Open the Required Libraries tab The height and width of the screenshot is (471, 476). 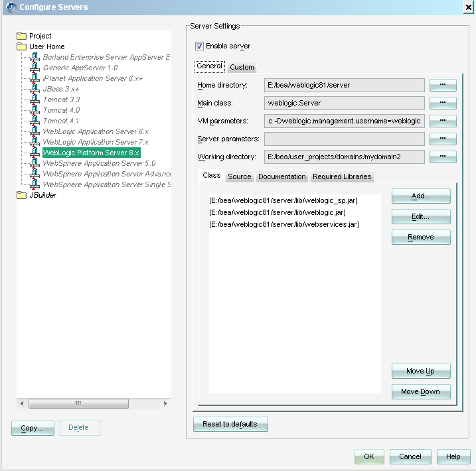pyautogui.click(x=342, y=176)
